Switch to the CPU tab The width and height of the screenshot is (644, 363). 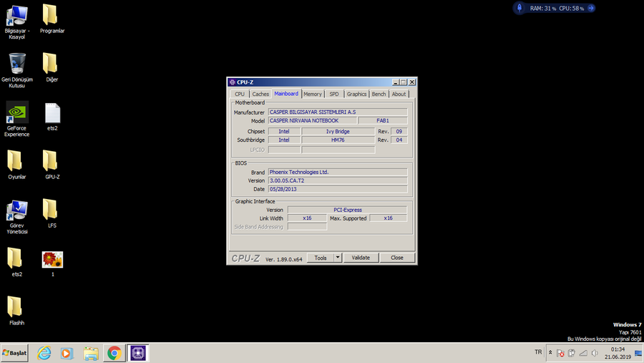point(240,94)
